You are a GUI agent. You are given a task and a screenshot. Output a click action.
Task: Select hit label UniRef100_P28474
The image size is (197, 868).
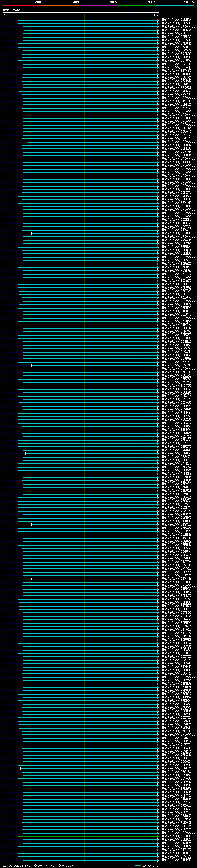177,457
